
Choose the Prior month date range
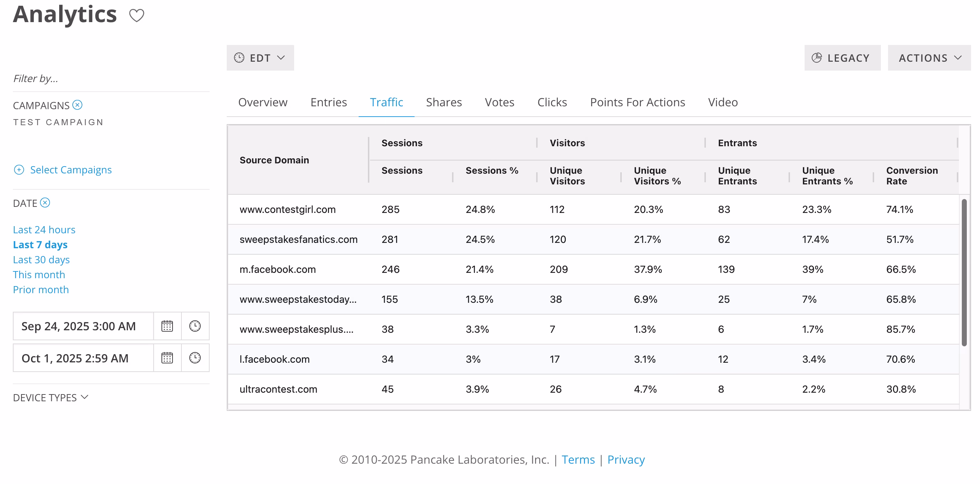point(41,290)
